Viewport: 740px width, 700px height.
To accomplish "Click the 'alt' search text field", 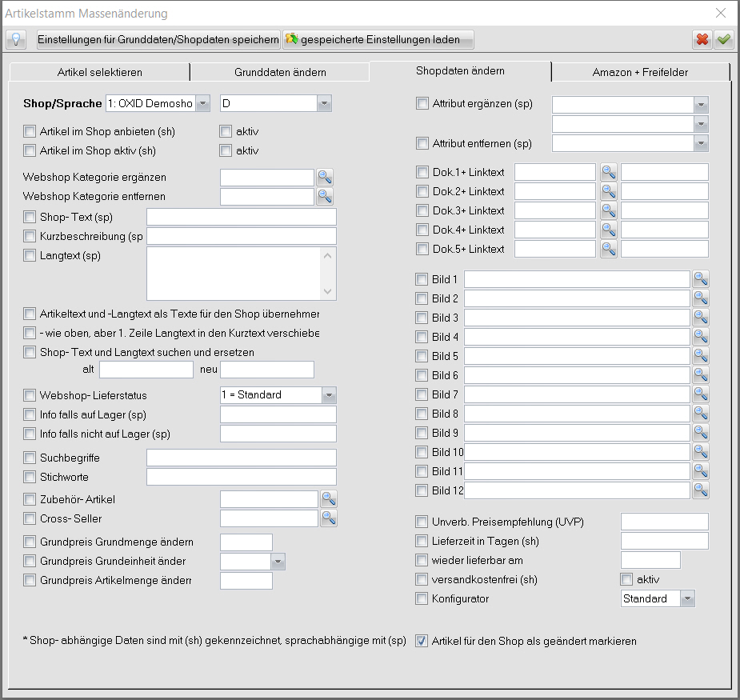I will (146, 370).
